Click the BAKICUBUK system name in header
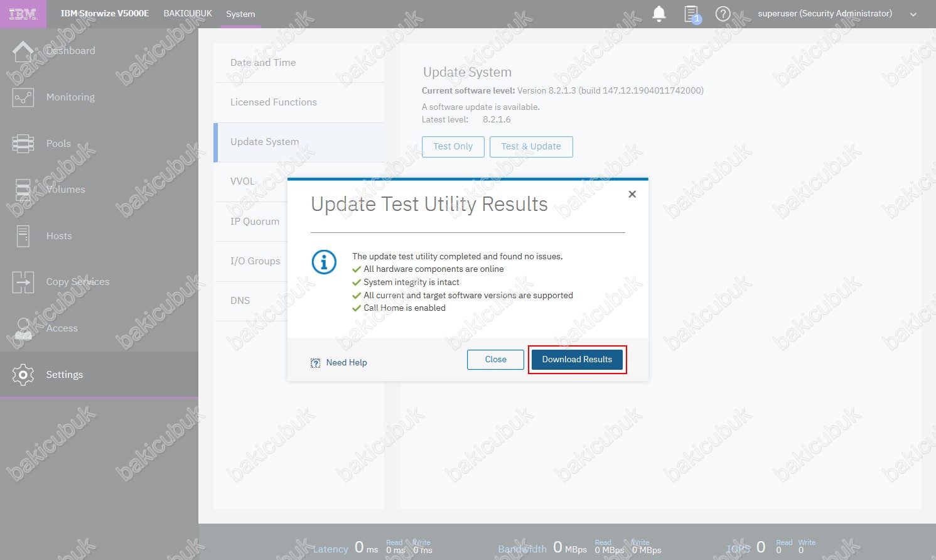The image size is (936, 560). point(188,13)
